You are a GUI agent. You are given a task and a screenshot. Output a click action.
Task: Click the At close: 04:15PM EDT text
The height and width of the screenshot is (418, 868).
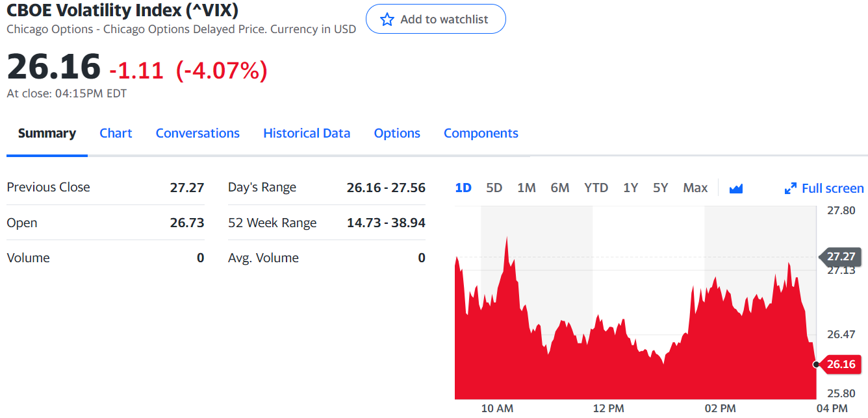pos(66,93)
